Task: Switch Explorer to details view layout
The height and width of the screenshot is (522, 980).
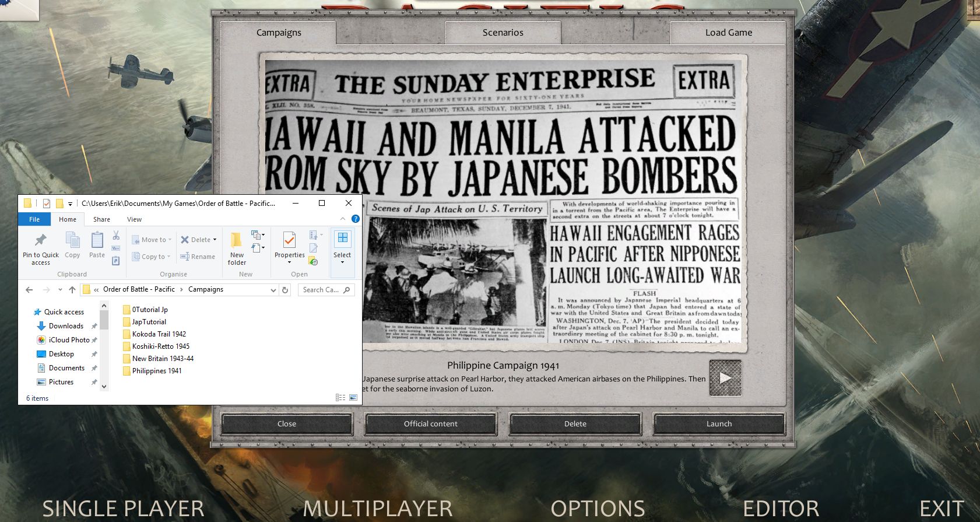Action: [340, 398]
